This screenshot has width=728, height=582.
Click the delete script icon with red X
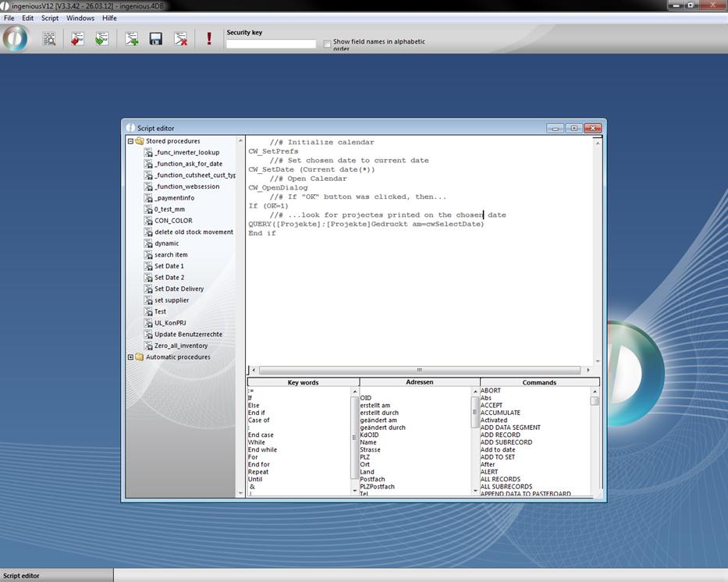181,38
